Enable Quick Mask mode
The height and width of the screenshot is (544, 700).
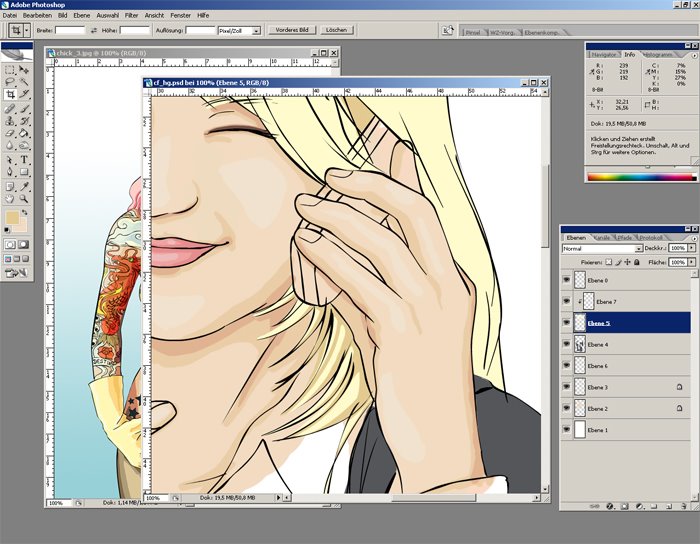[x=23, y=245]
